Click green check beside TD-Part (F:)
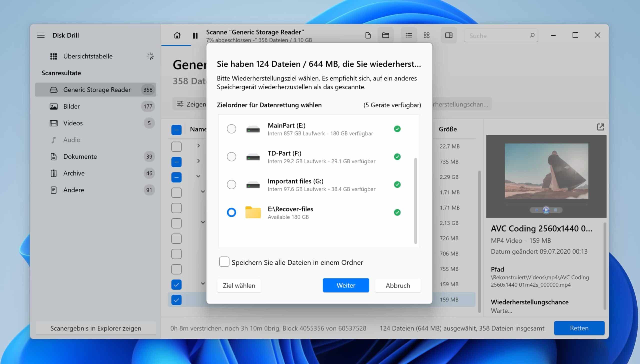Image resolution: width=640 pixels, height=364 pixels. 397,157
